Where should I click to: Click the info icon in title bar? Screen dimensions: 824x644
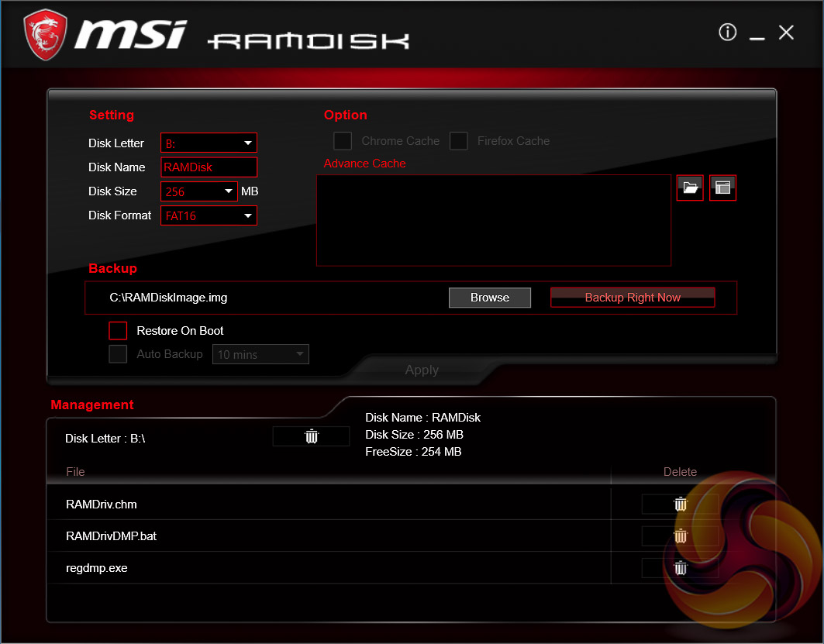point(727,32)
